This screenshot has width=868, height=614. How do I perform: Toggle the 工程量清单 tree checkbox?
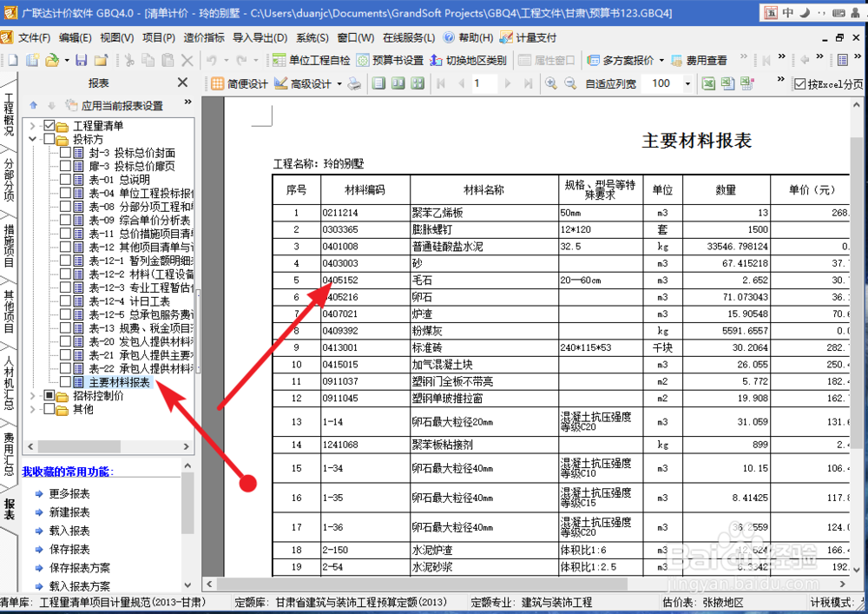(47, 123)
